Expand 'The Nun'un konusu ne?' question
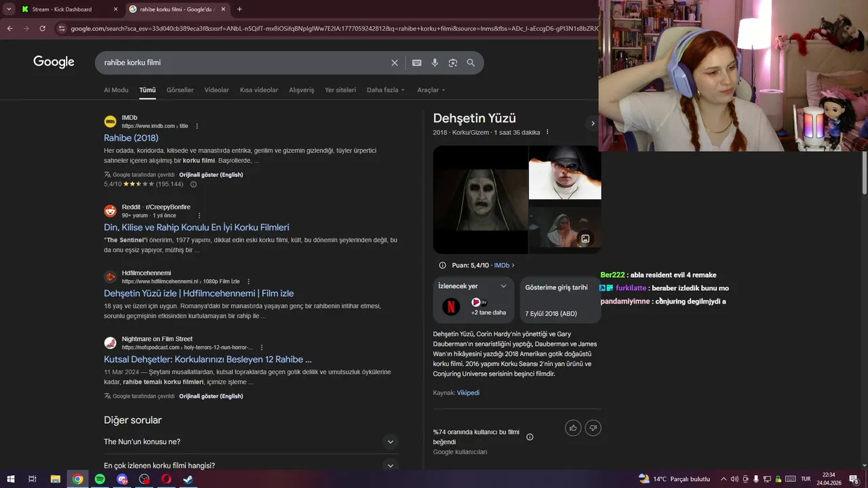The width and height of the screenshot is (868, 488). [x=251, y=442]
